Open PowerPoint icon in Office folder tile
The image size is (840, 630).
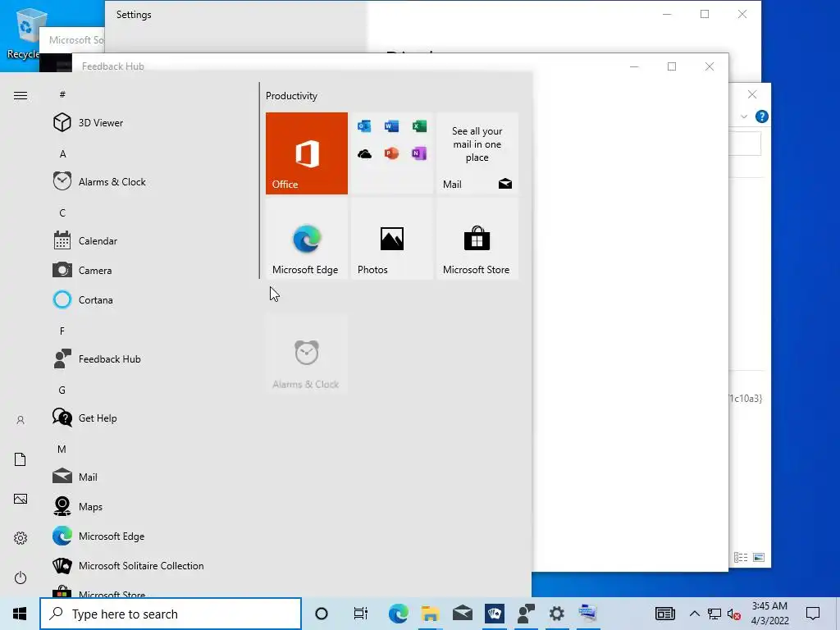coord(391,153)
